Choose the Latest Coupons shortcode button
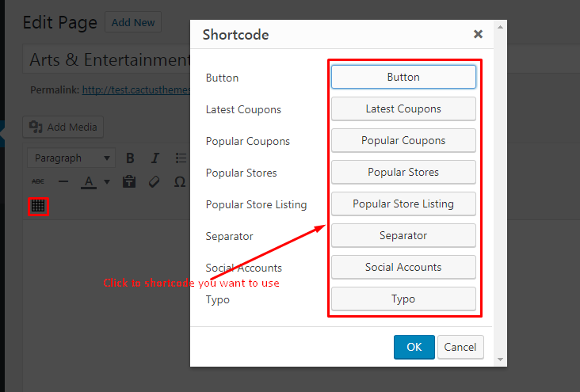Screen dimensions: 580x392 [403, 108]
